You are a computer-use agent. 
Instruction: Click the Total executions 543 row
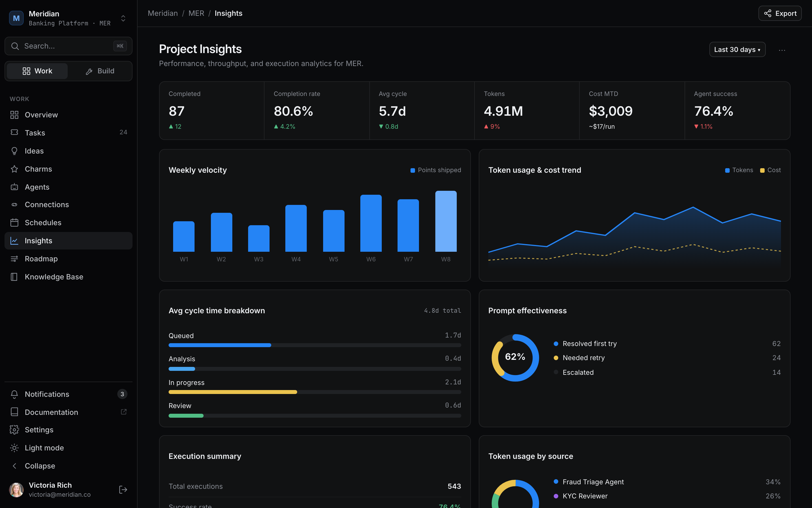tap(315, 486)
